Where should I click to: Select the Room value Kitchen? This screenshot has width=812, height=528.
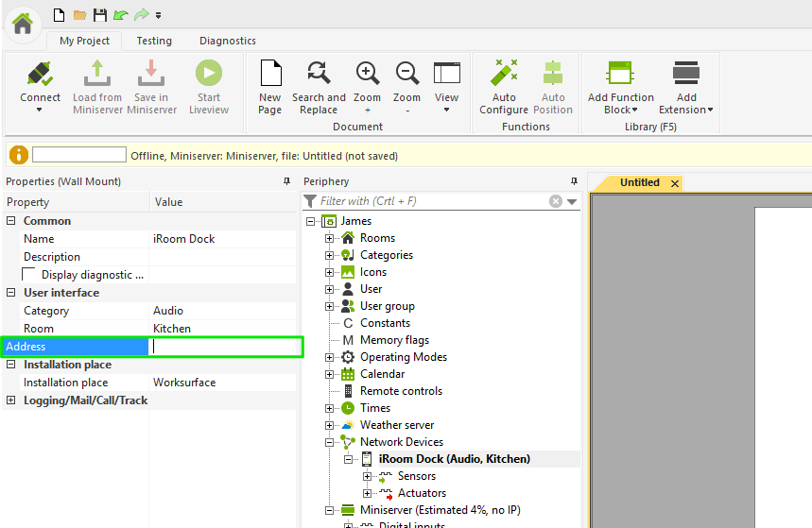222,328
